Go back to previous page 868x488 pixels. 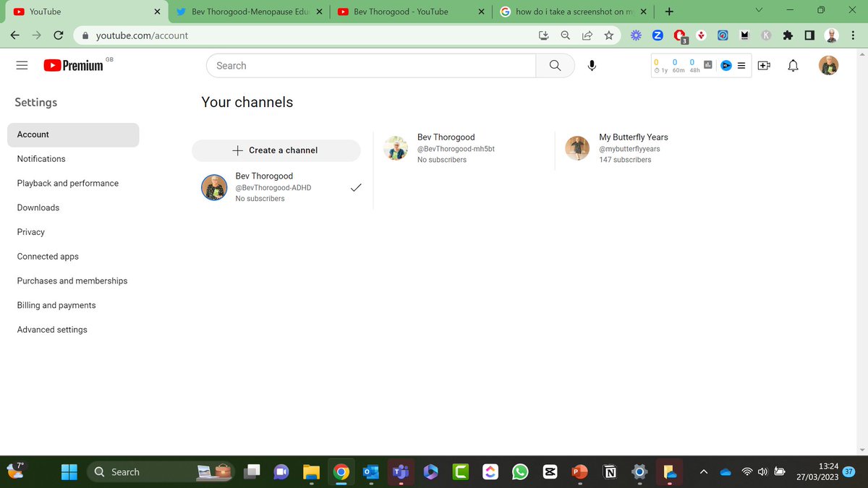tap(15, 35)
